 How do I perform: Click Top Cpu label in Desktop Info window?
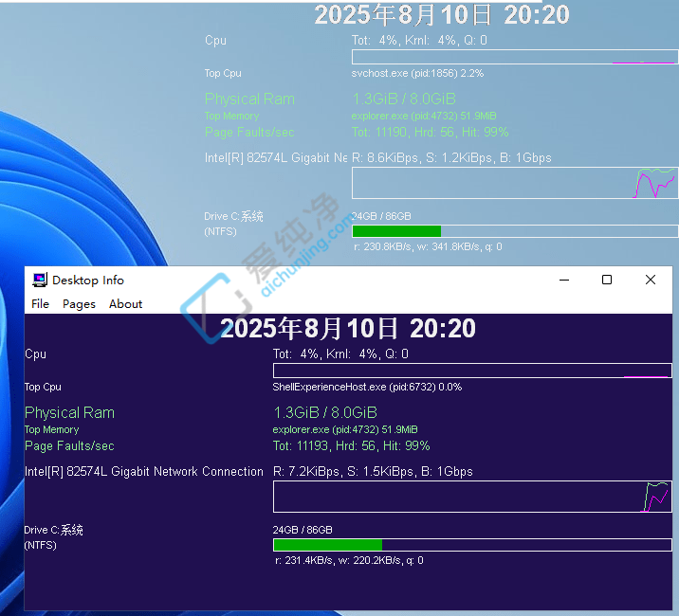(43, 387)
